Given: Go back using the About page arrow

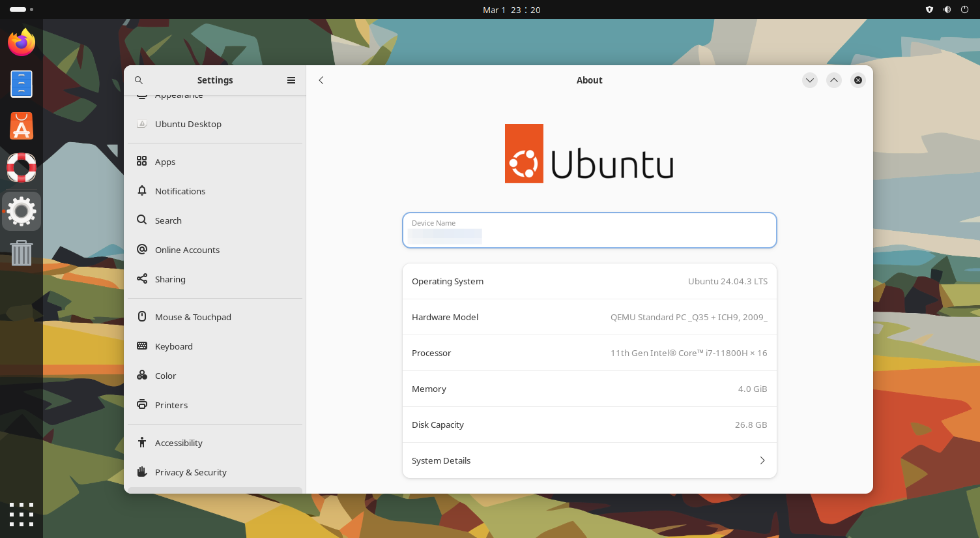Looking at the screenshot, I should point(321,80).
